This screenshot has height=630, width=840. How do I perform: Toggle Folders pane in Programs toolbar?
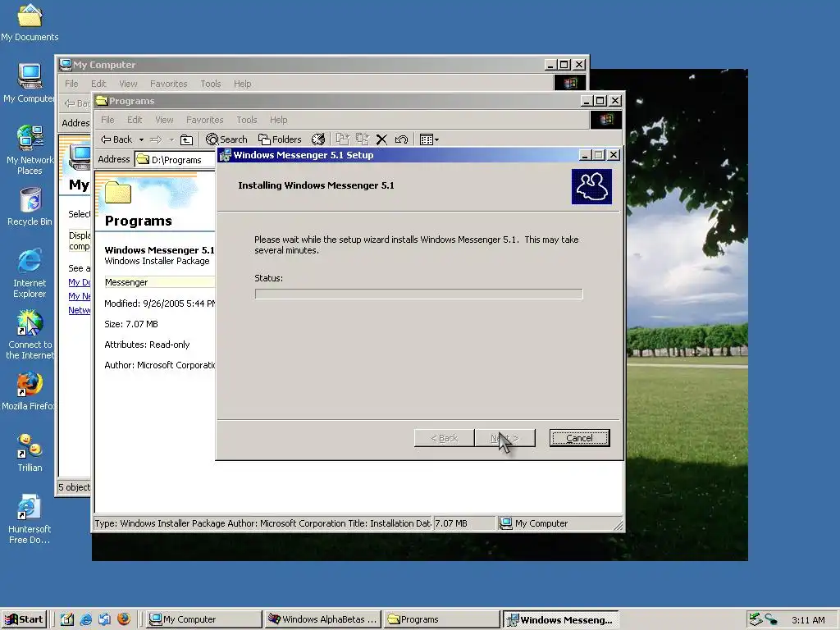pos(280,139)
